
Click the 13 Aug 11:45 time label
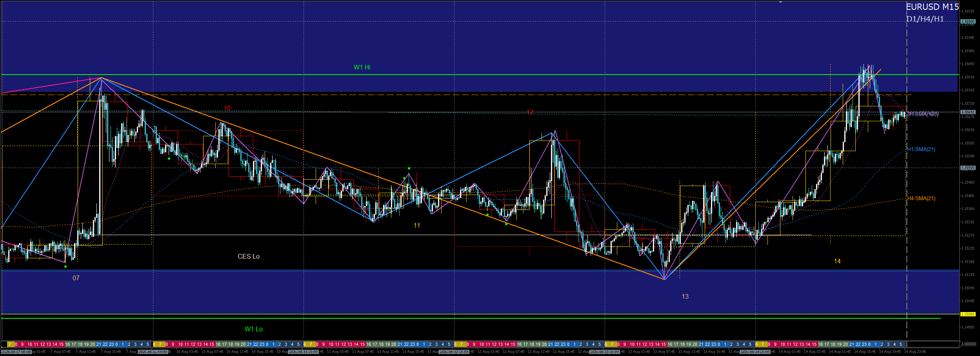[x=689, y=352]
